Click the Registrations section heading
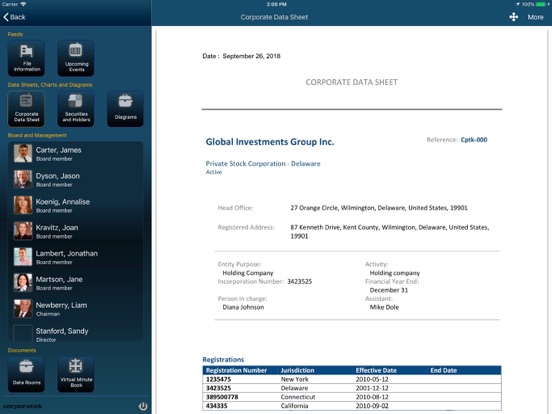552x414 pixels. click(x=223, y=359)
